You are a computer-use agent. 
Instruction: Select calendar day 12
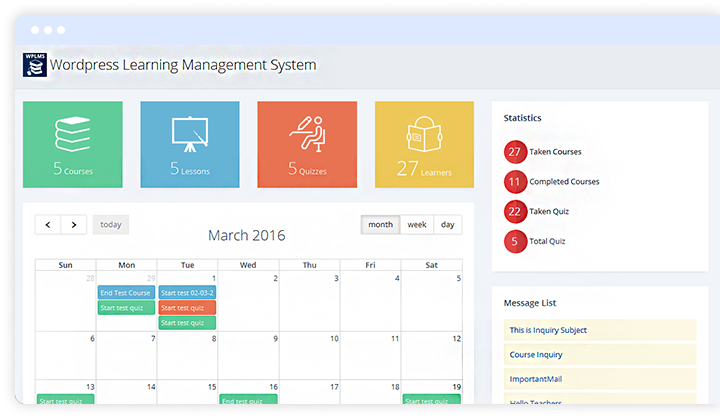click(456, 339)
